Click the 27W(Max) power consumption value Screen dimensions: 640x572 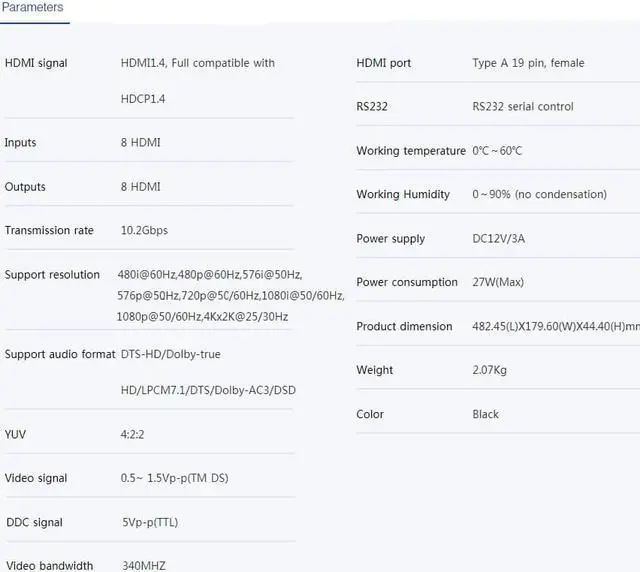498,282
